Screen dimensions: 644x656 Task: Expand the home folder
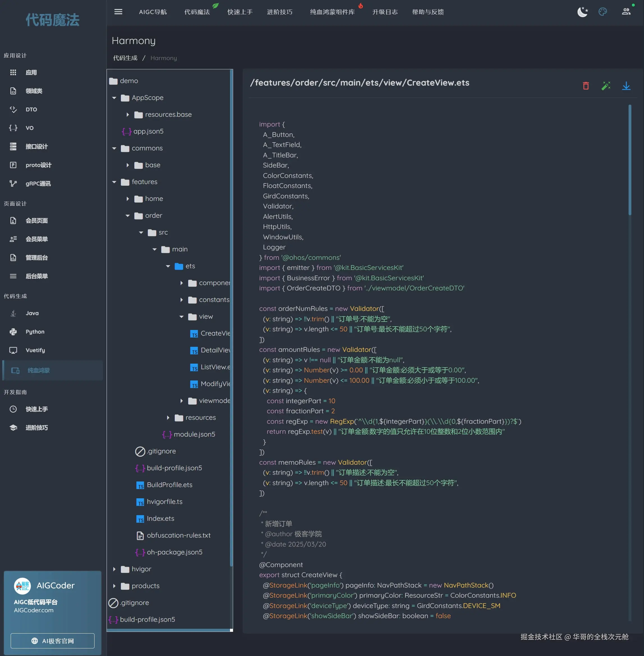[128, 199]
